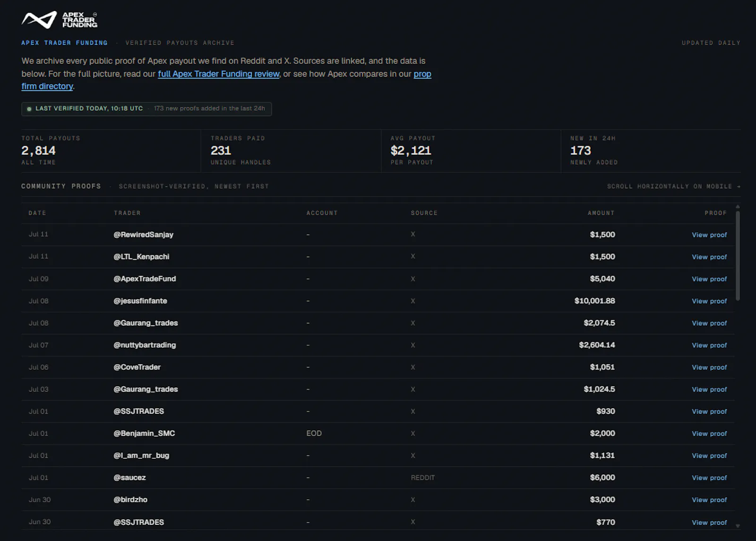The image size is (756, 541).
Task: Click the Jul 07 date cell
Action: point(38,345)
